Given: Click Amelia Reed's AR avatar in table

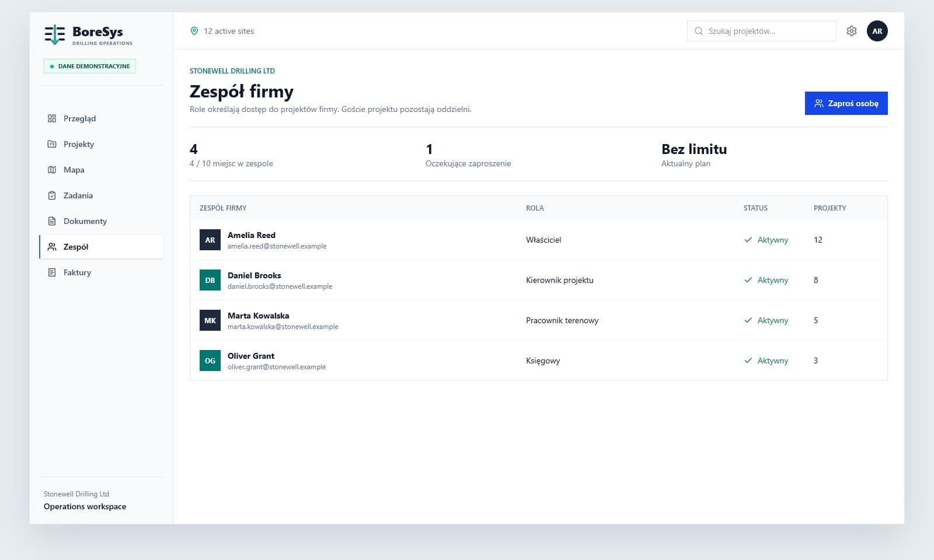Looking at the screenshot, I should click(210, 240).
